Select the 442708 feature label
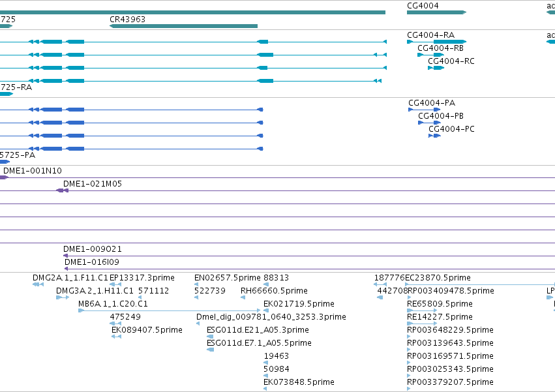 pyautogui.click(x=393, y=291)
